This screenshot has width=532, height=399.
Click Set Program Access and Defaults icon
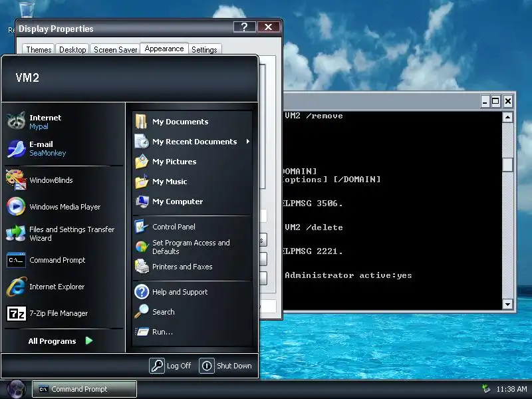[x=142, y=247]
